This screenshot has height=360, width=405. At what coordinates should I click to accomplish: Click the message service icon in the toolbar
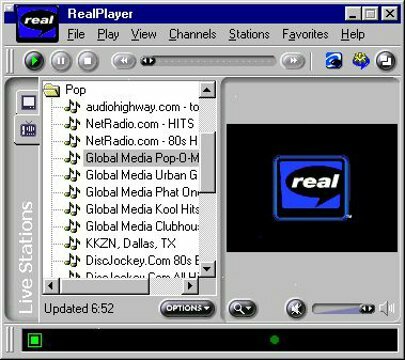coord(361,61)
